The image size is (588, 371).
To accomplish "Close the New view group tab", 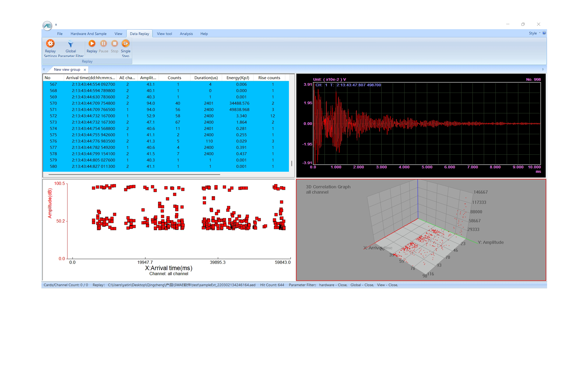I will [x=85, y=70].
